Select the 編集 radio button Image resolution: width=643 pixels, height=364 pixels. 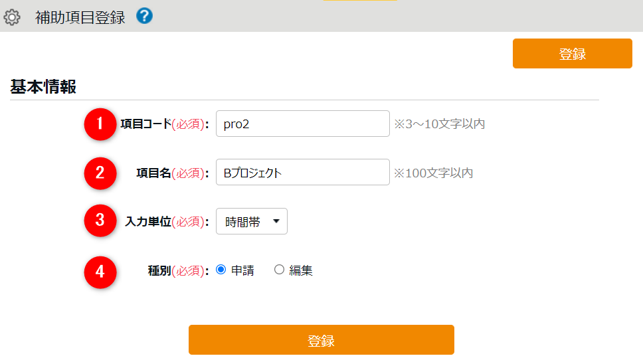(279, 270)
